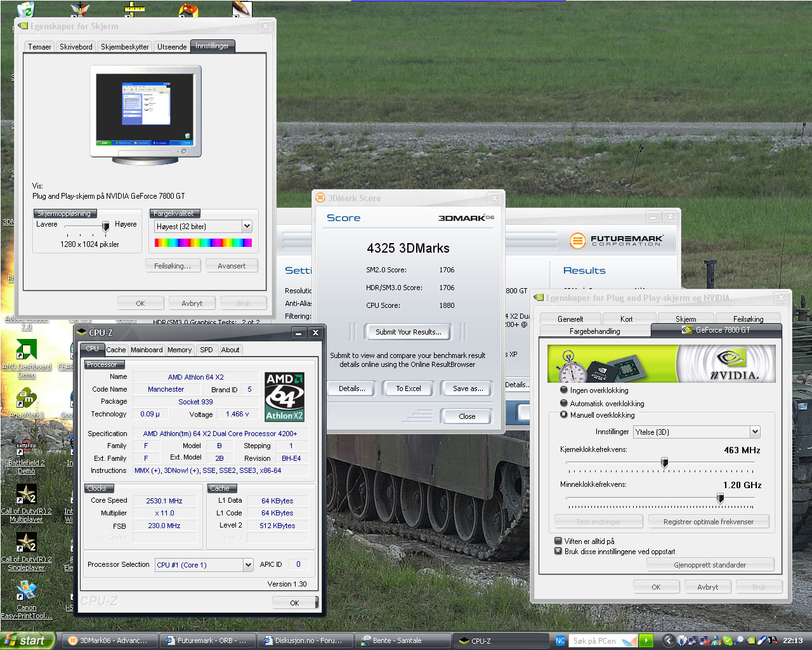The image size is (812, 650).
Task: Open the Call of Duty 2 Multiplayer shortcut
Action: click(27, 503)
